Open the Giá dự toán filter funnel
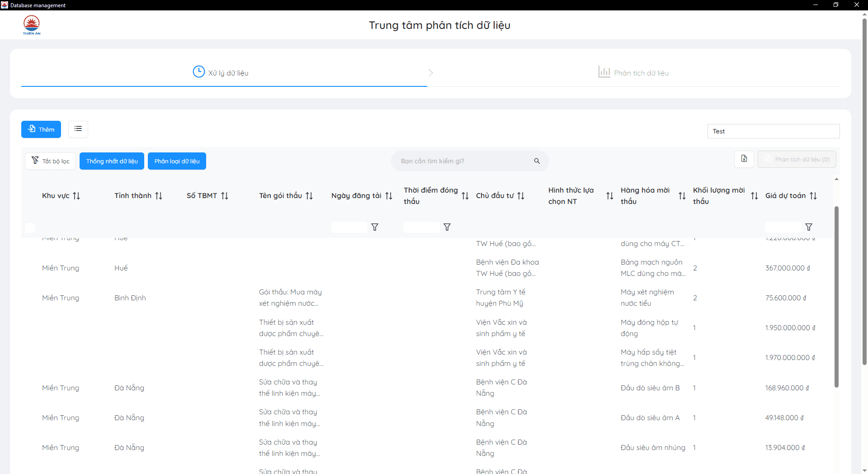Screen dimensions: 868x474 (x=809, y=227)
